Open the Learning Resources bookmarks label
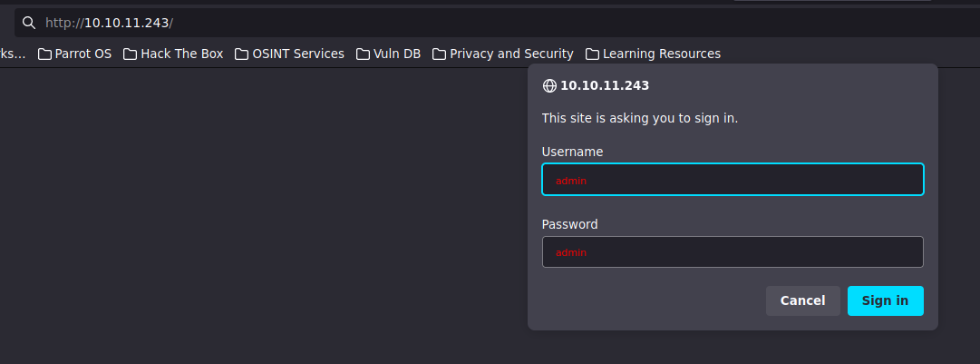The width and height of the screenshot is (980, 364). [x=661, y=54]
